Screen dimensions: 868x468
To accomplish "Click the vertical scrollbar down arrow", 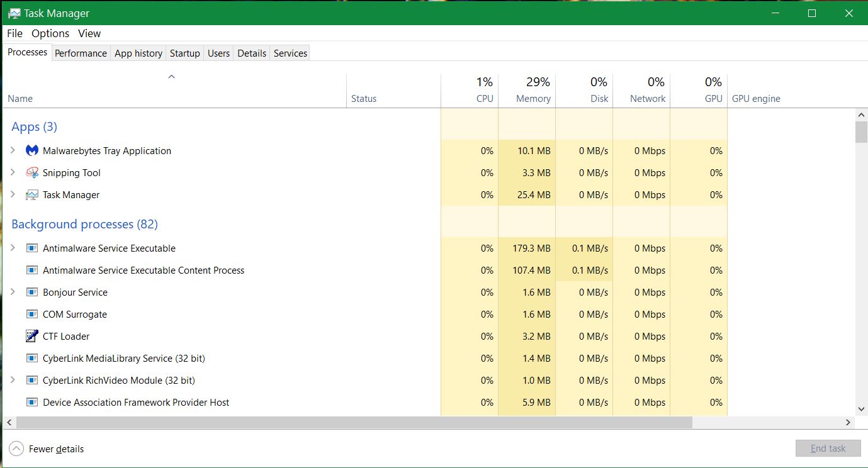I will click(861, 409).
